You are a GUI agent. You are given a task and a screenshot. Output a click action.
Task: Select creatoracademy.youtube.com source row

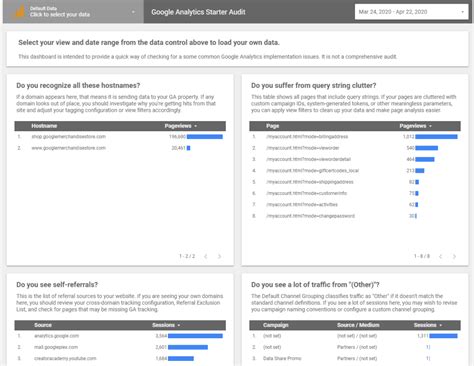click(120, 359)
